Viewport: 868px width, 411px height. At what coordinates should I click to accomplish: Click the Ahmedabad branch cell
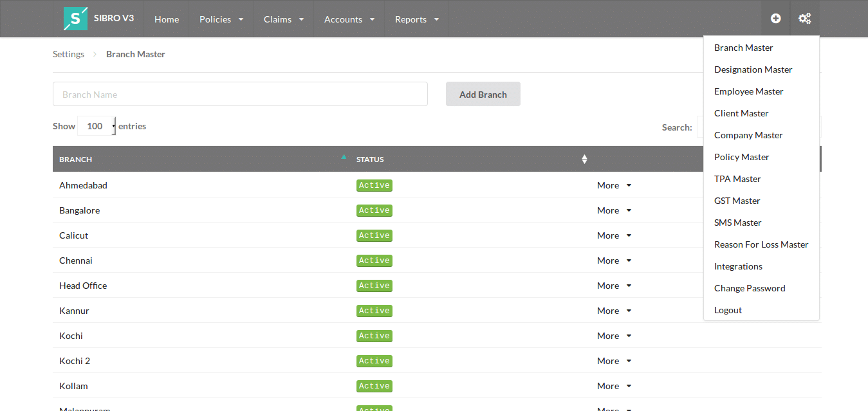(201, 185)
